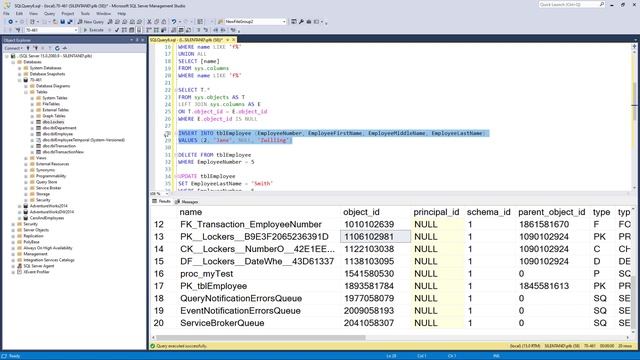This screenshot has width=640, height=360.
Task: Click the Refresh icon in Object Explorer
Action: click(57, 48)
